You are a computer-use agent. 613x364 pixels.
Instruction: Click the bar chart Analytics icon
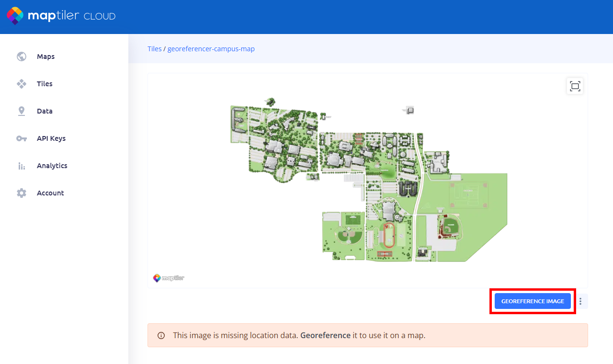tap(22, 166)
